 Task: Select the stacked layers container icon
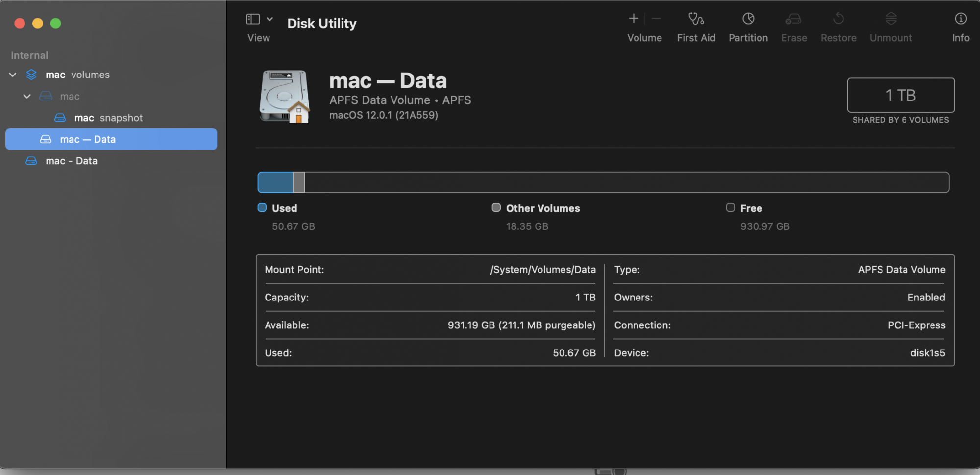click(31, 75)
